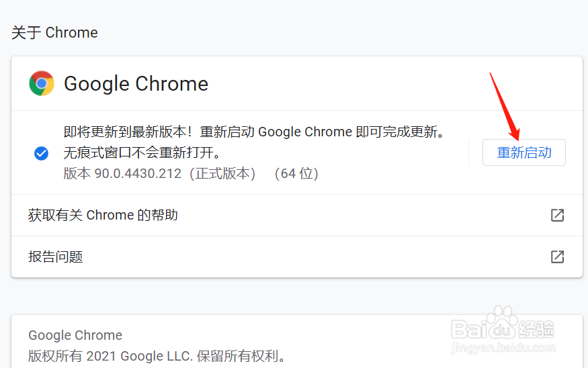
Task: Click the blue update checkmark icon
Action: click(41, 153)
